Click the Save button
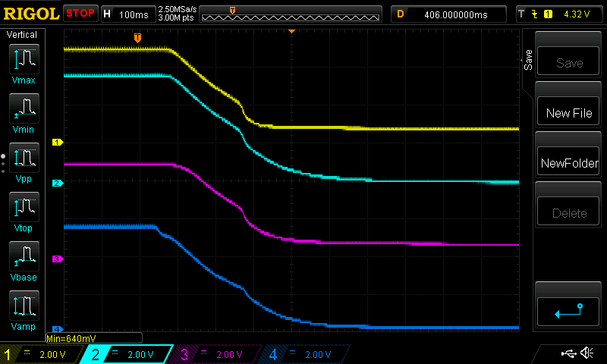 click(568, 61)
